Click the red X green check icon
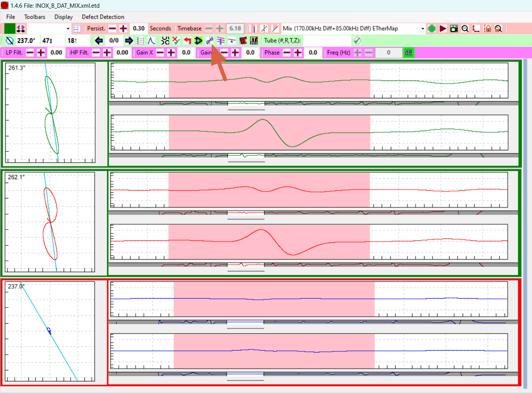This screenshot has width=532, height=393. [x=176, y=40]
